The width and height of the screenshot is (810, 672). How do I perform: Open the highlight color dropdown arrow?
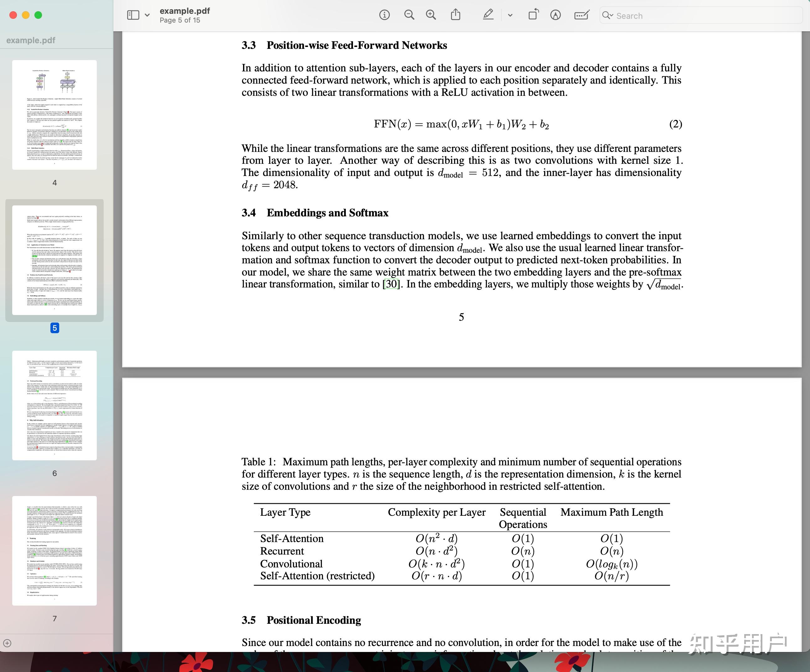(510, 15)
